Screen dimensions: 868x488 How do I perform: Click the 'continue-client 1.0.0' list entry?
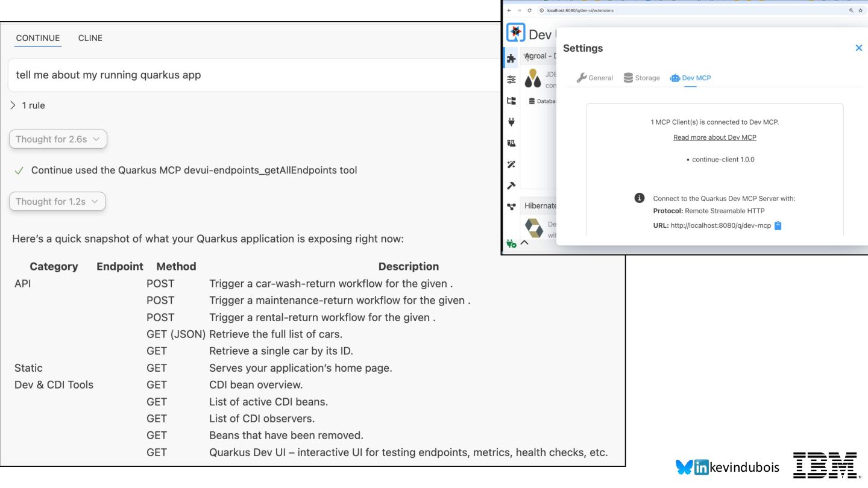[723, 160]
